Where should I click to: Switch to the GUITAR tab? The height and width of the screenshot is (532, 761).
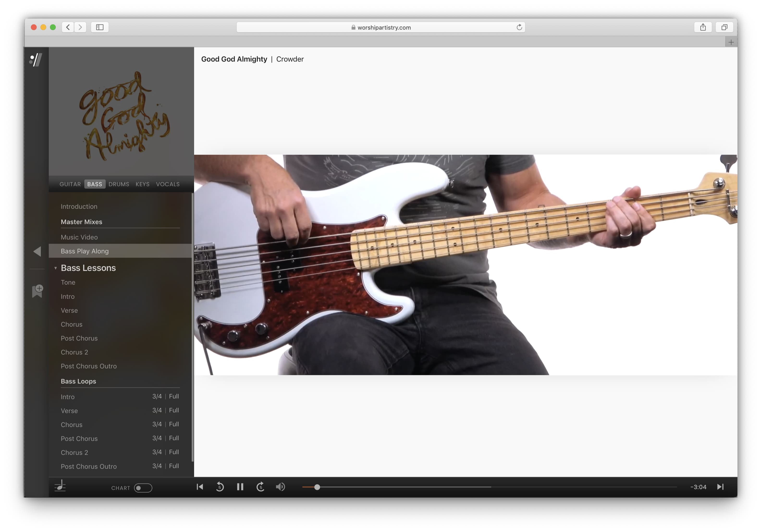[70, 184]
